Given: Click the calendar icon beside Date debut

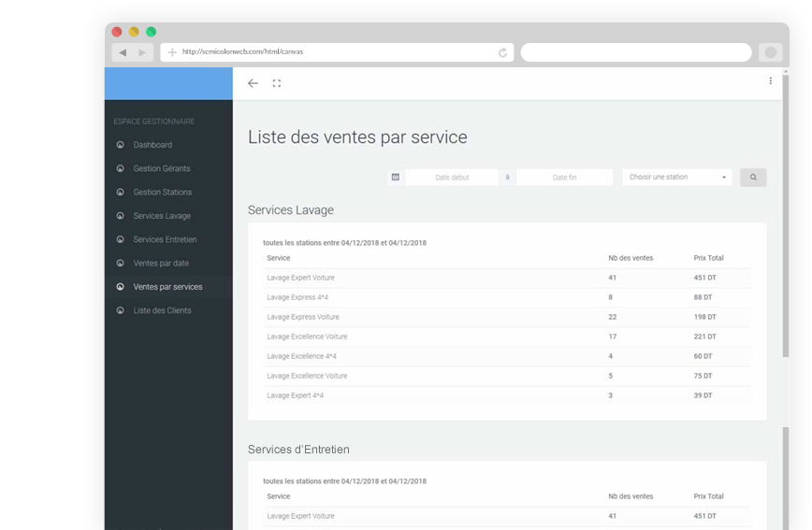Looking at the screenshot, I should 396,177.
